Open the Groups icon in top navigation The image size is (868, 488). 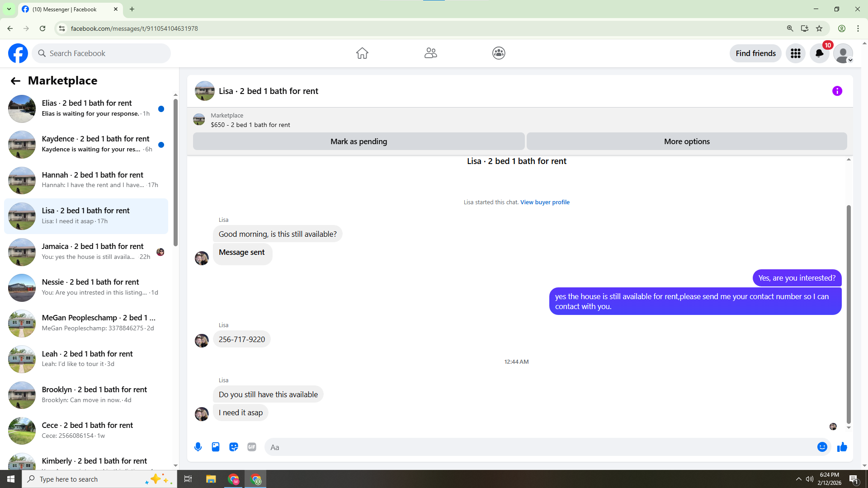pos(499,53)
